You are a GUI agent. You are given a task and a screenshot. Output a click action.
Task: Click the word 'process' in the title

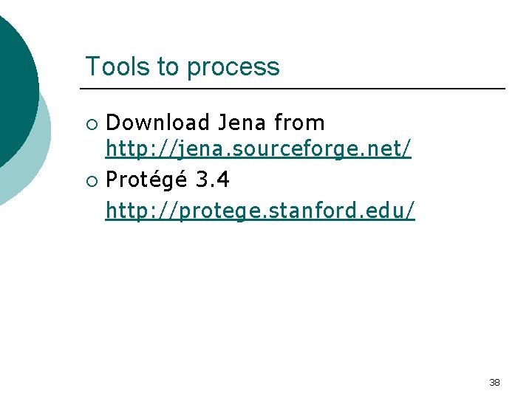[x=233, y=67]
